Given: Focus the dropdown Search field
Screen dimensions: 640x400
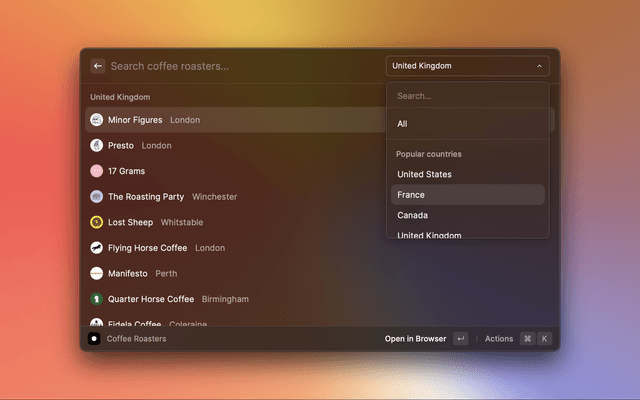Looking at the screenshot, I should [x=467, y=96].
